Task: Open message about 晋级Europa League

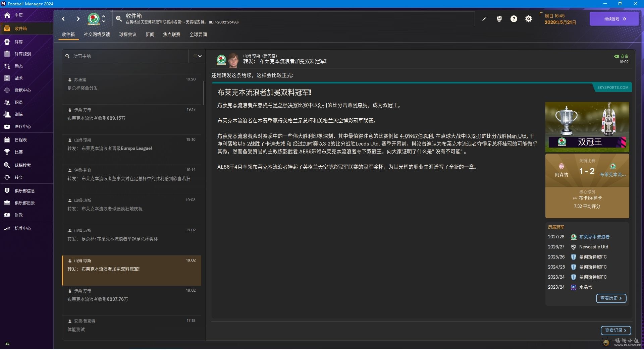Action: tap(132, 149)
